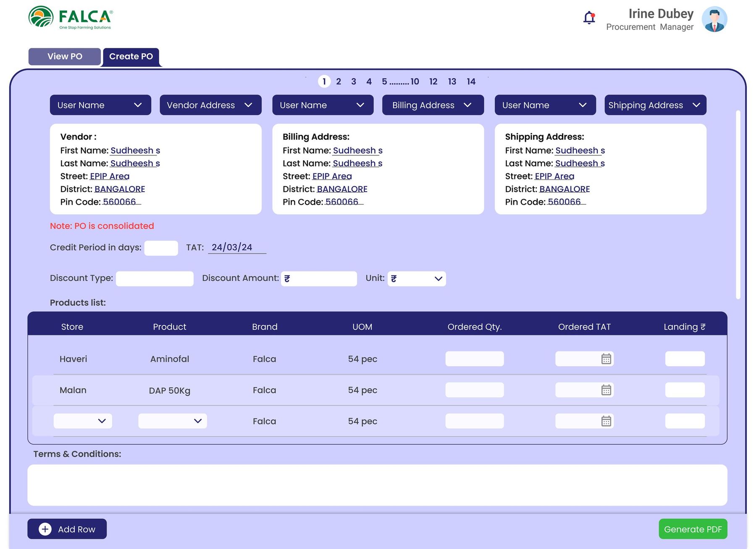This screenshot has width=756, height=549.
Task: Expand User Name dropdown beside Shipping Address
Action: [x=545, y=105]
